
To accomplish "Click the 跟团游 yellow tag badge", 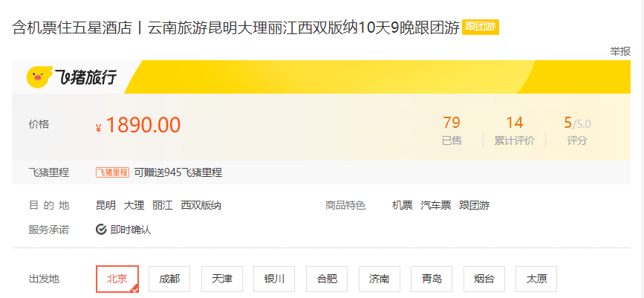I will coord(481,27).
